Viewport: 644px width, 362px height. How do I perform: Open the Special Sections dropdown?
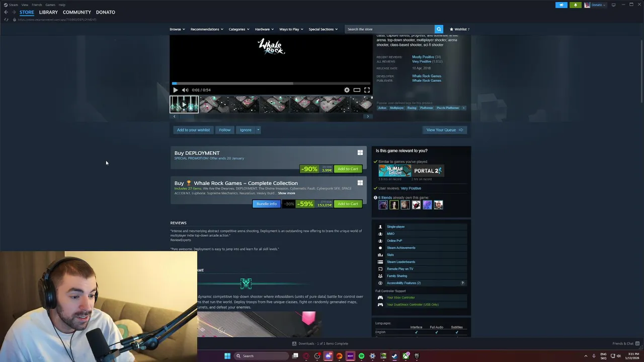[x=324, y=29]
